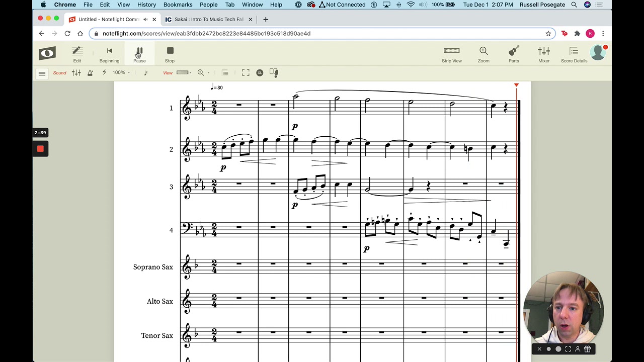644x362 pixels.
Task: Stop score playback
Action: click(x=170, y=54)
